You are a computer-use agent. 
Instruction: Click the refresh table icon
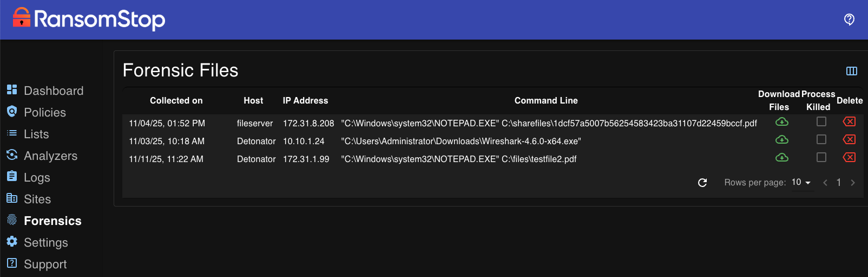(702, 183)
